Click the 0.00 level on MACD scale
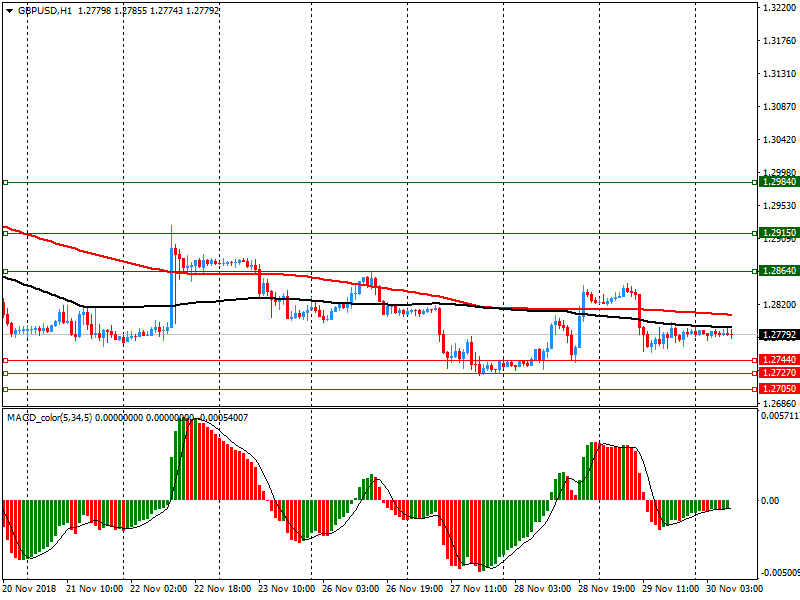Screen dimensions: 800x600 [x=771, y=501]
